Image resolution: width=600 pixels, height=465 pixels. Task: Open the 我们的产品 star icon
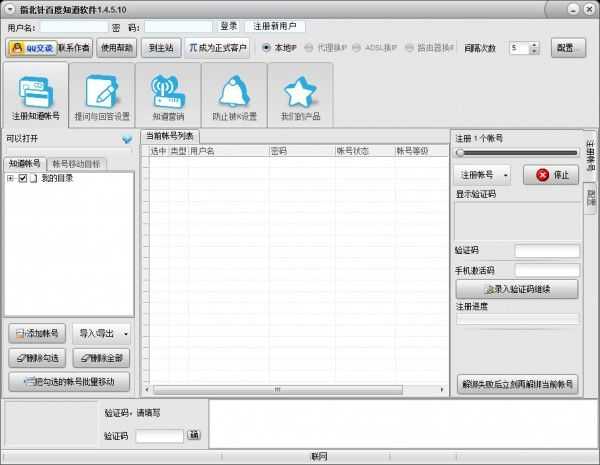(300, 95)
